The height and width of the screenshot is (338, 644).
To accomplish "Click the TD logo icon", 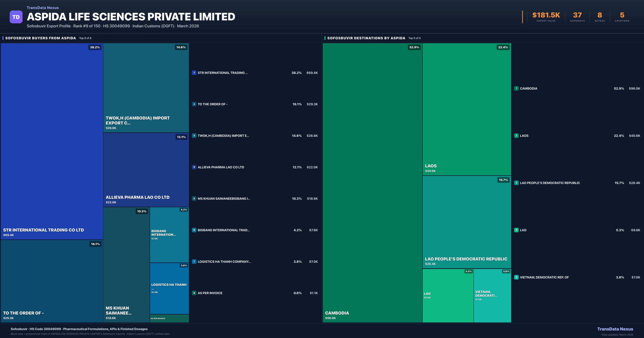I will [x=16, y=17].
